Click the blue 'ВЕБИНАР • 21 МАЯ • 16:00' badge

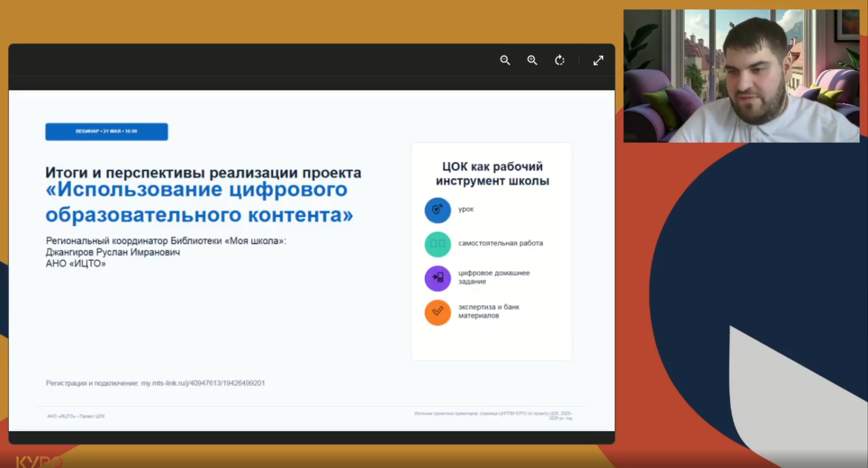pyautogui.click(x=107, y=131)
